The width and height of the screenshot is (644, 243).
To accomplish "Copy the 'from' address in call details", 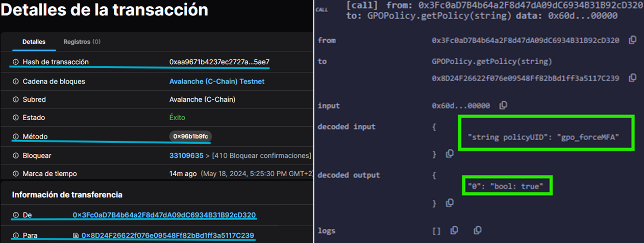I will pos(633,40).
